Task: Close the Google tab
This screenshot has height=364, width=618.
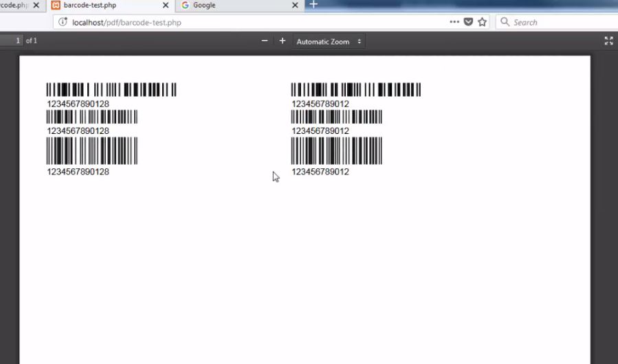Action: point(295,5)
